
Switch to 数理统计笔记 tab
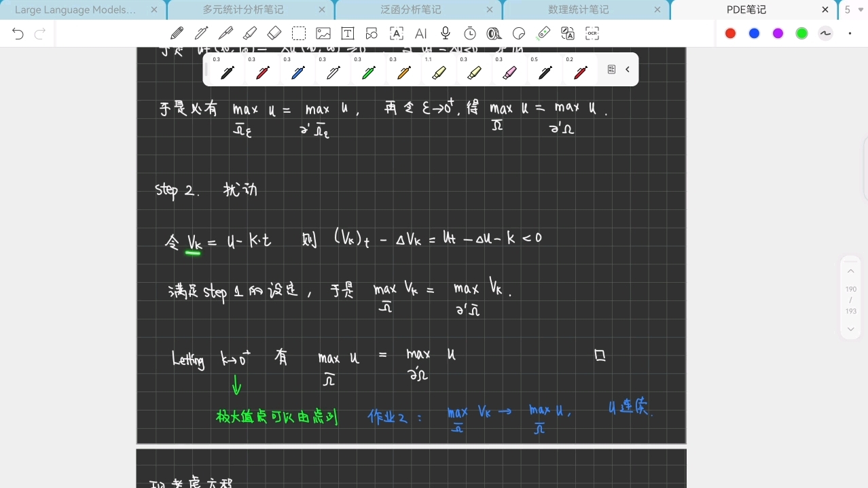click(x=579, y=10)
